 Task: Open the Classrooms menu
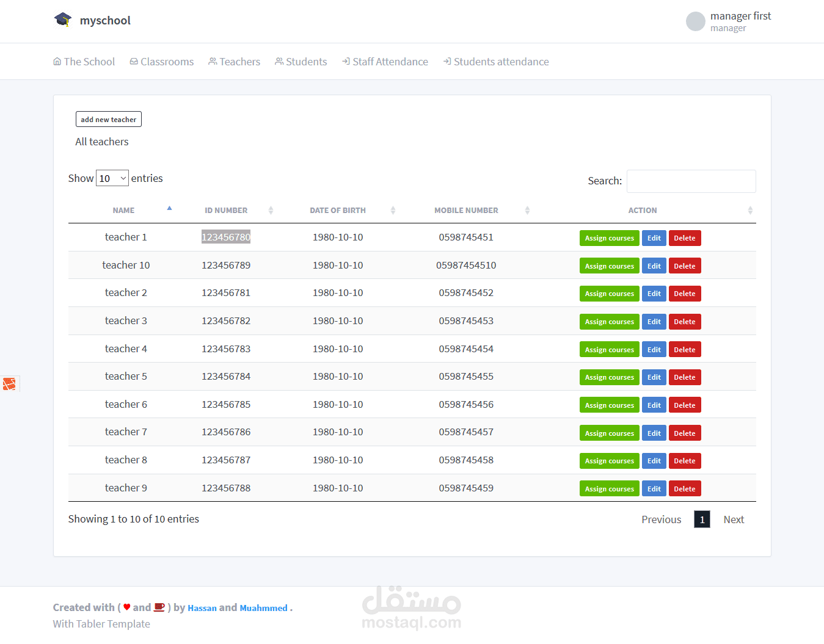(x=162, y=62)
